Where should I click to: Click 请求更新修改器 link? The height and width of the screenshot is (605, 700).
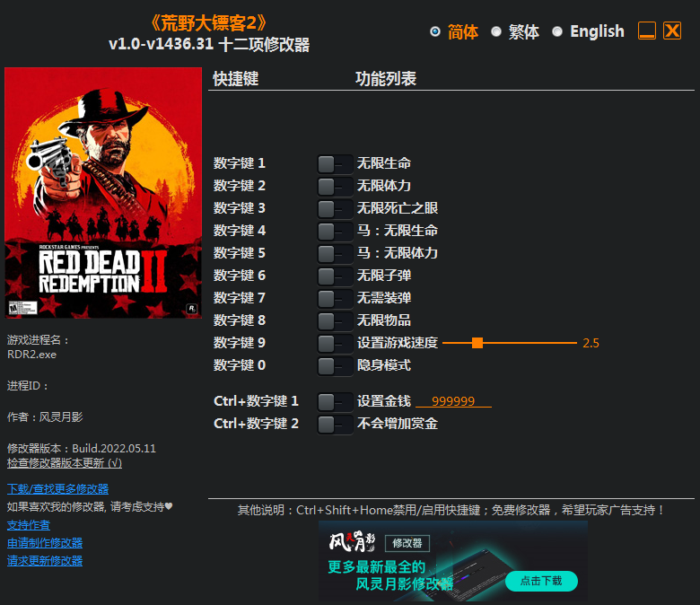pyautogui.click(x=45, y=561)
